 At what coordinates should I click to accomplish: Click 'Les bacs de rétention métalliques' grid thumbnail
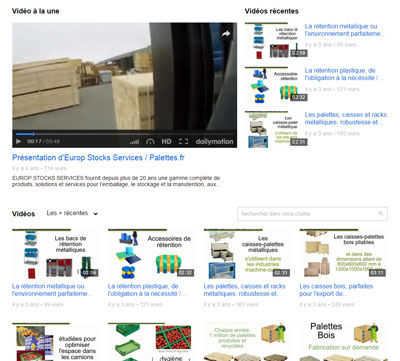coord(55,254)
